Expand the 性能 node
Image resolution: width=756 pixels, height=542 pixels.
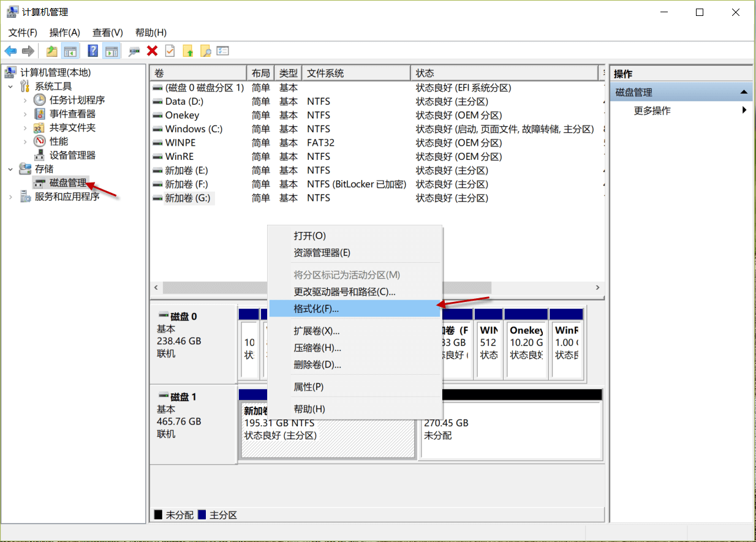click(25, 141)
